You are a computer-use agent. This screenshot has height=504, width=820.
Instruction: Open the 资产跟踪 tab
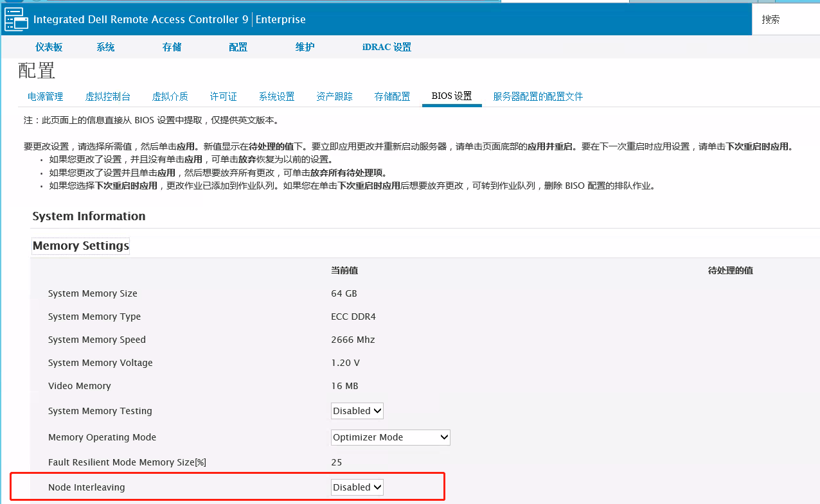pyautogui.click(x=334, y=96)
